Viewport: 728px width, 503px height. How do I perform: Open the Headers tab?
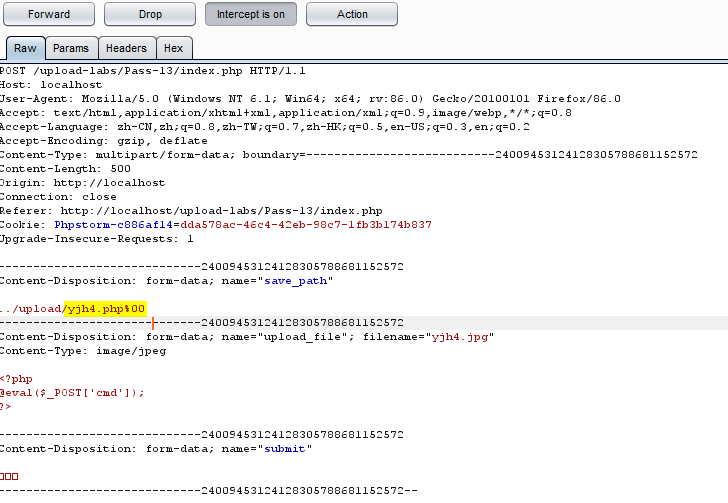coord(126,48)
